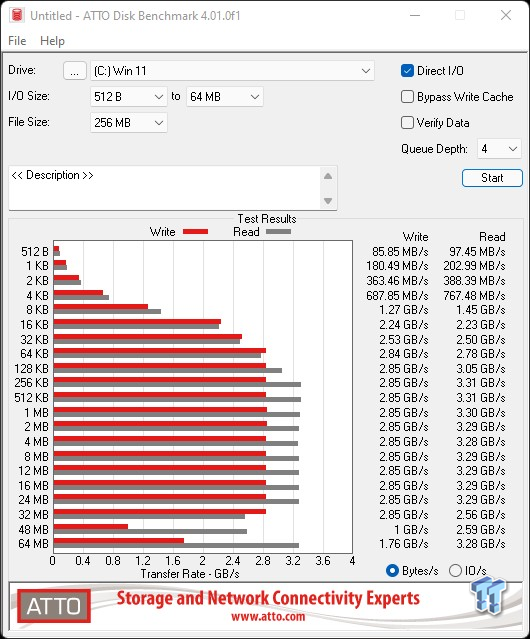Click the window title bar text
This screenshot has height=639, width=530.
(x=135, y=15)
